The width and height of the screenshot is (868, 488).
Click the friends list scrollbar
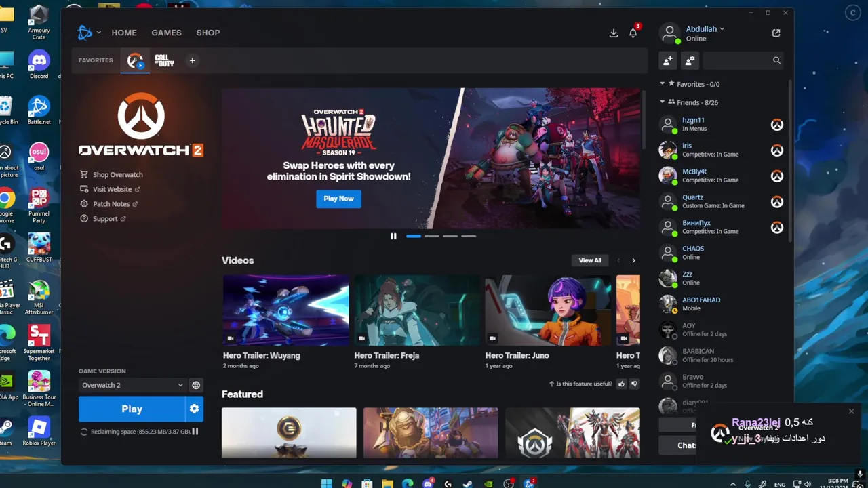[x=789, y=161]
